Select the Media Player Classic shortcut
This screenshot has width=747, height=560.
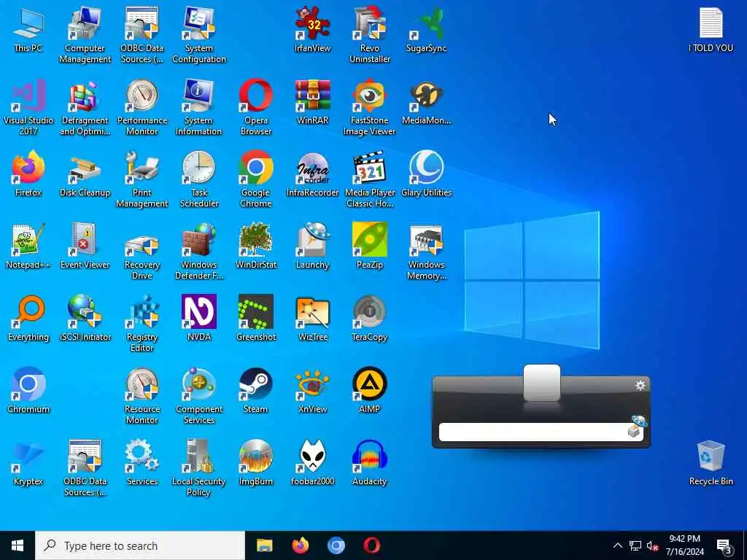(370, 179)
